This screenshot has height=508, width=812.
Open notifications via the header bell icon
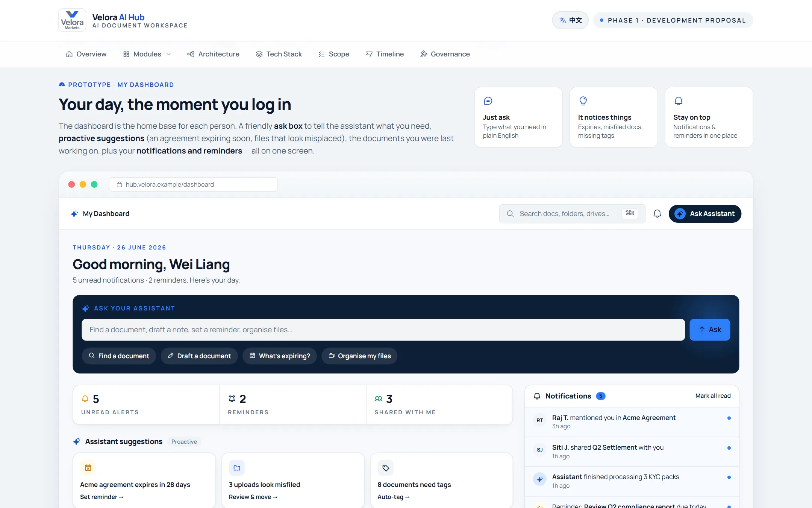click(x=657, y=214)
